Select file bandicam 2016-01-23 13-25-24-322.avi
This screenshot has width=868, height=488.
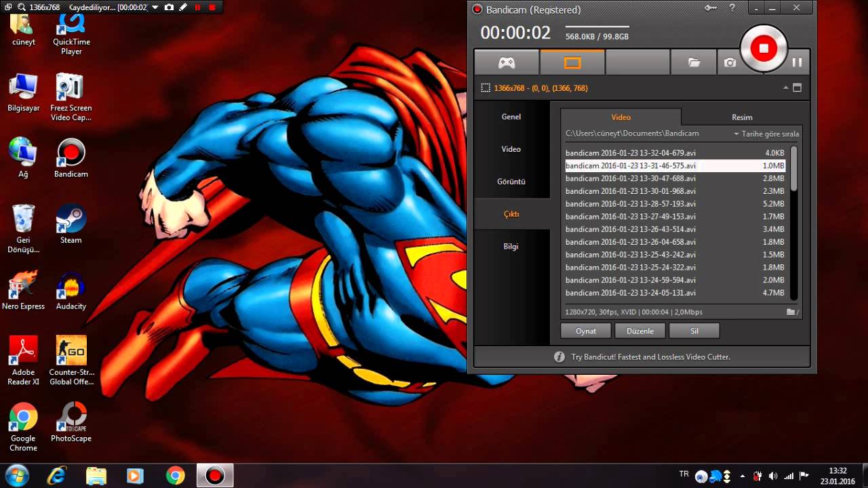(x=675, y=268)
